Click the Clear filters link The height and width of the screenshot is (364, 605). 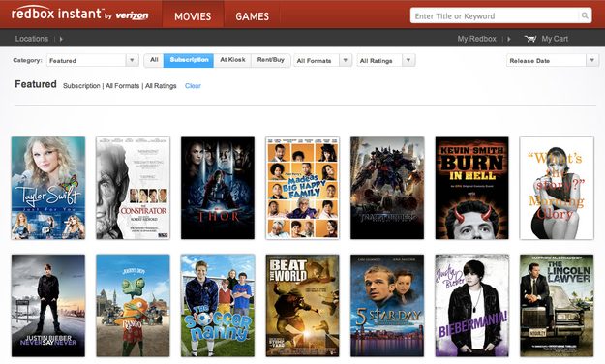coord(193,86)
